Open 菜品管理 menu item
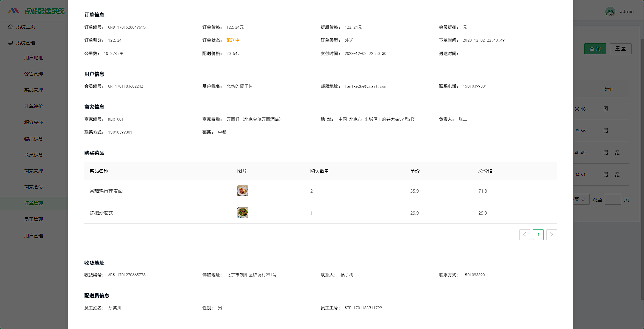Viewport: 644px width, 329px height. click(34, 90)
